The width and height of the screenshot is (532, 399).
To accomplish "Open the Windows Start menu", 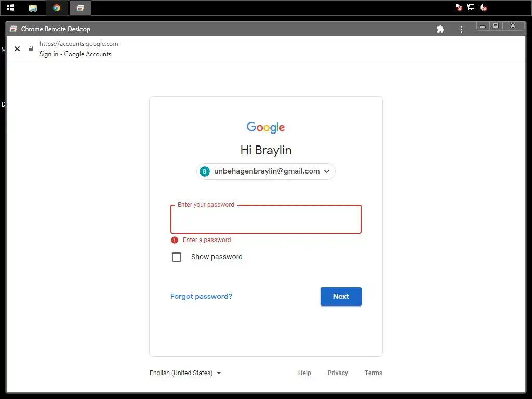I will 10,7.
